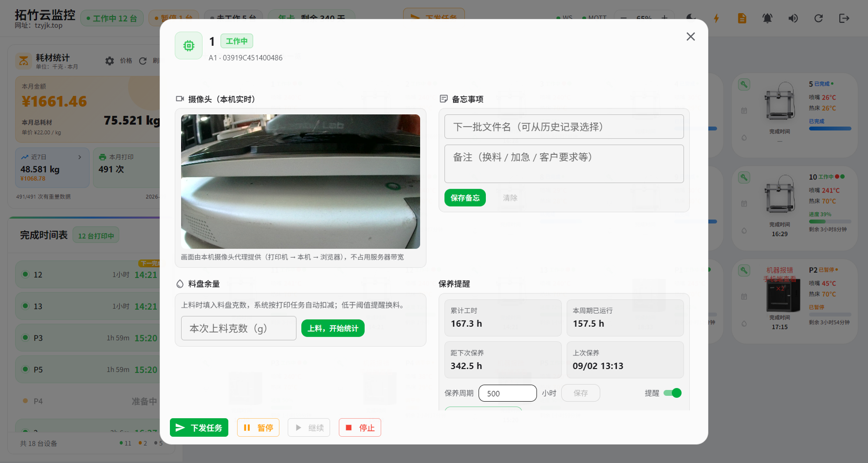Screen dimensions: 868x463
Task: Click the filament statistics orange icon
Action: (x=23, y=61)
